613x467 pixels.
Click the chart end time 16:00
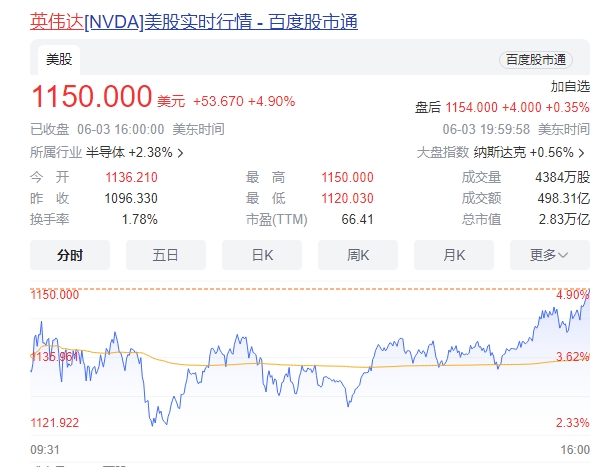(x=575, y=450)
